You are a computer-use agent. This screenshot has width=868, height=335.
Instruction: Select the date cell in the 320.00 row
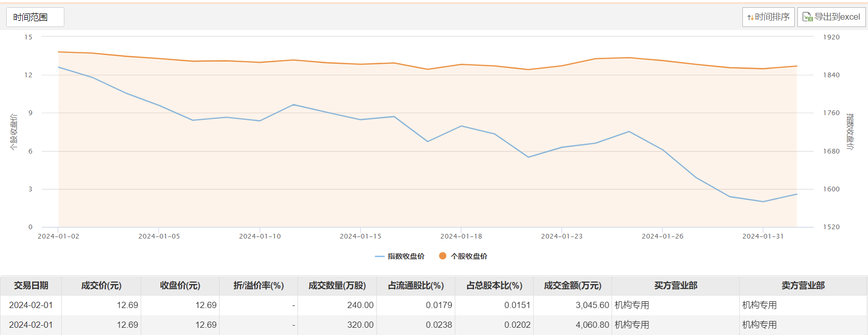pyautogui.click(x=31, y=325)
